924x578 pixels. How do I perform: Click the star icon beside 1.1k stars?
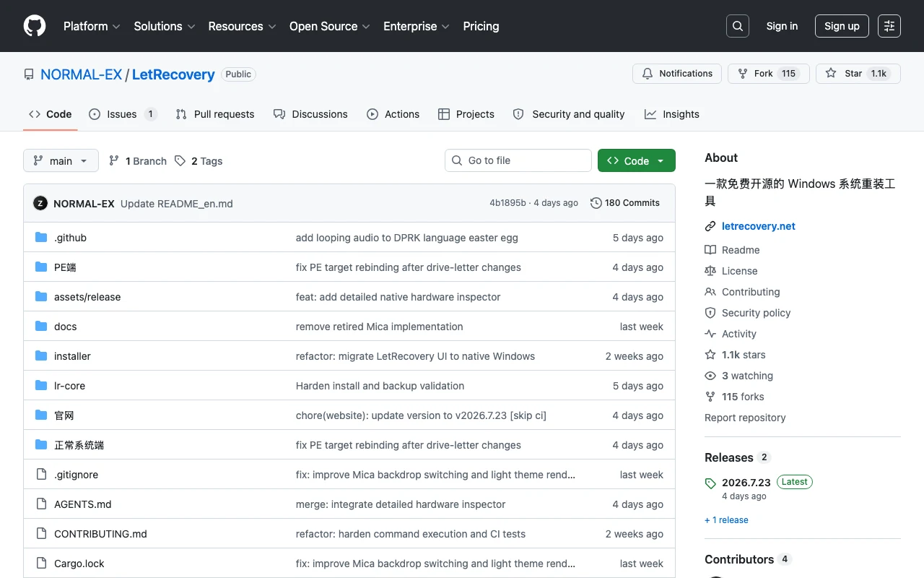coord(710,354)
